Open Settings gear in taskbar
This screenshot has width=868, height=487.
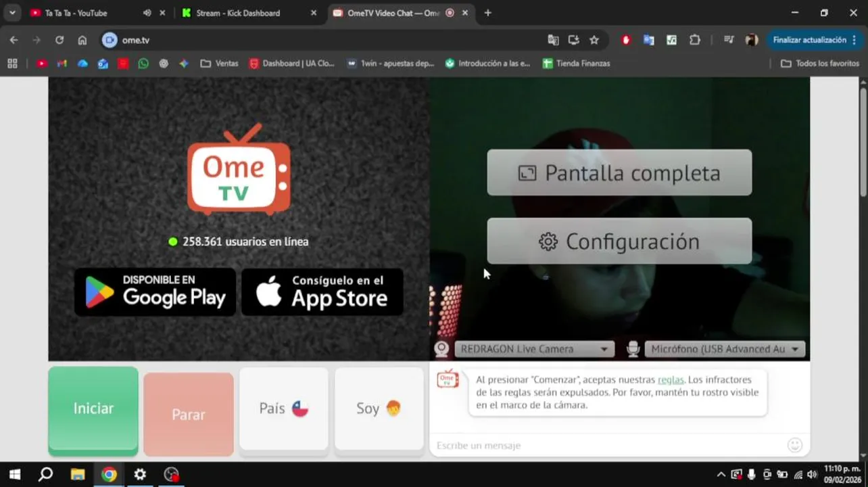click(140, 474)
